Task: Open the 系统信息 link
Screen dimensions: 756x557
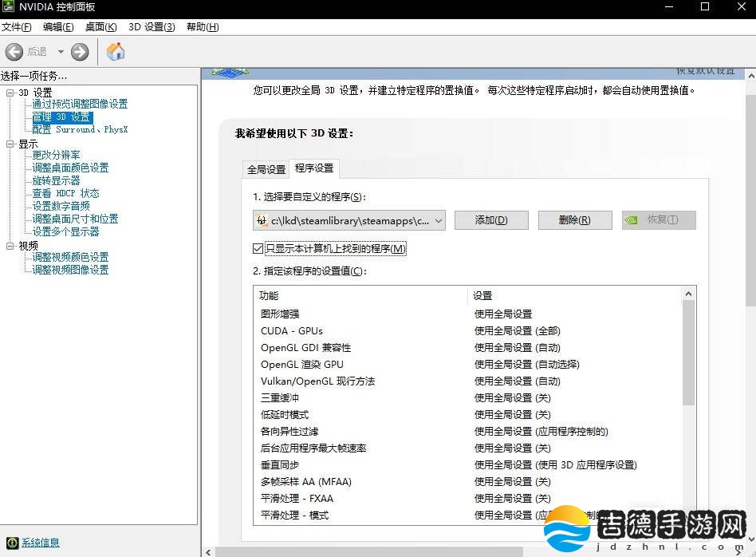Action: tap(41, 543)
